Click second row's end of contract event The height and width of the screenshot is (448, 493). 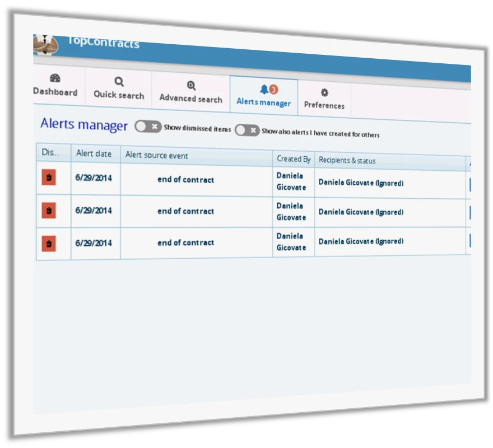(185, 211)
